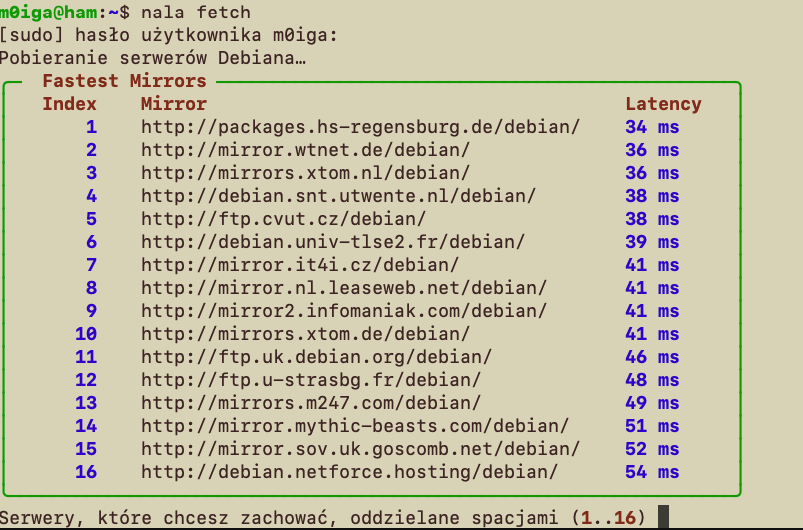Screen dimensions: 803x530
Task: Click the mirror.nl.leaseweb.net mirror URL
Action: point(344,288)
